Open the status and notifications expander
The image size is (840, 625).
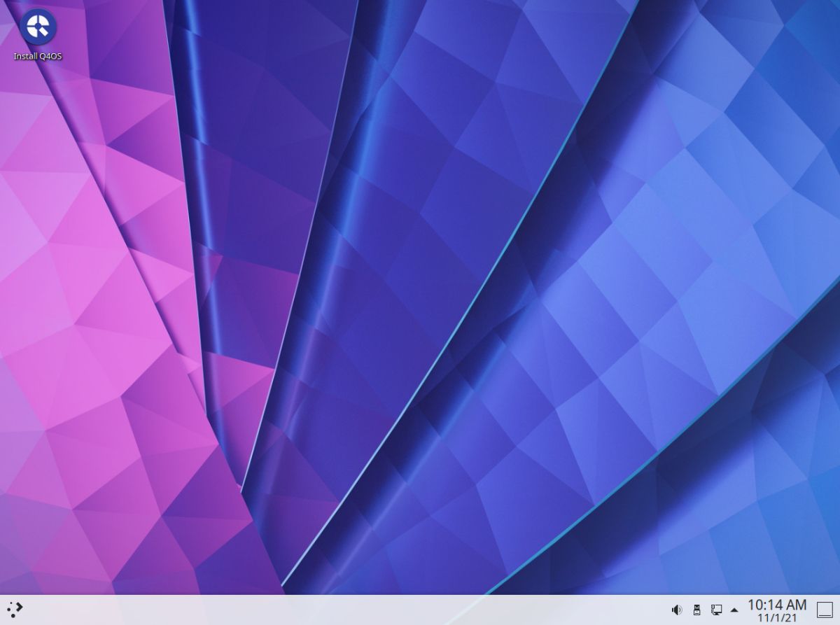point(734,609)
